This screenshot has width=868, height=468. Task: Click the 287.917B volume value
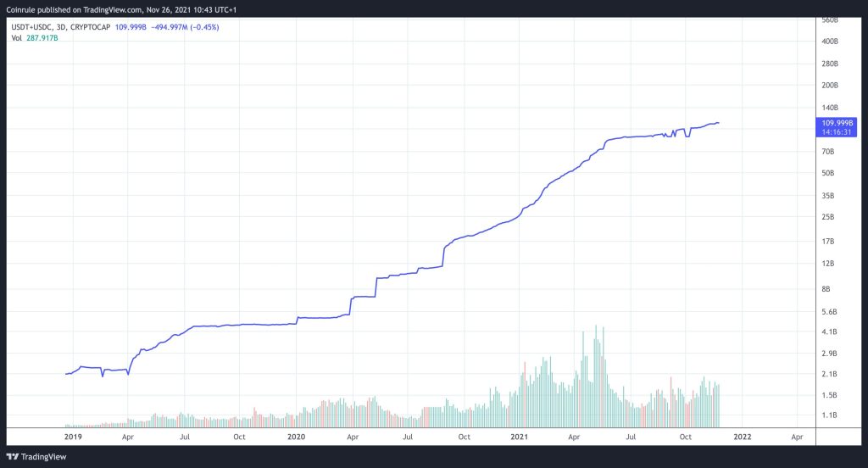(42, 38)
